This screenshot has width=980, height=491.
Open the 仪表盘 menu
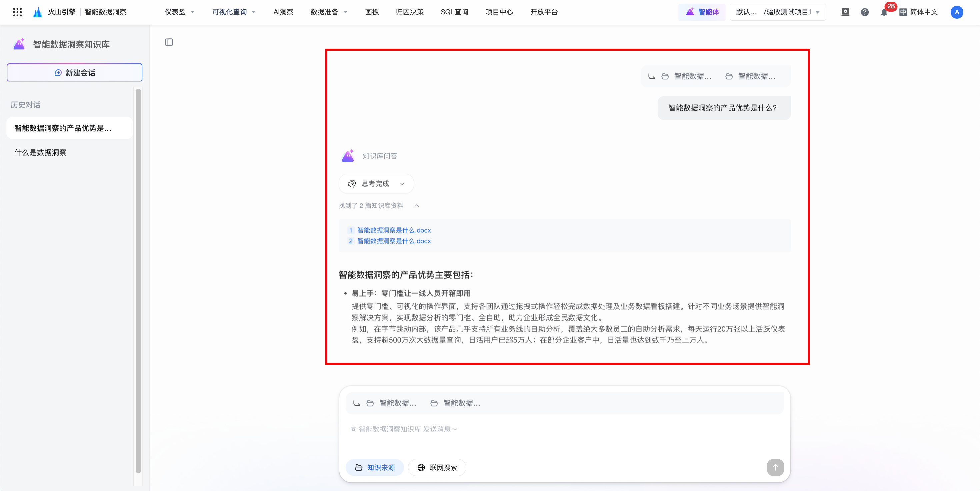[179, 12]
